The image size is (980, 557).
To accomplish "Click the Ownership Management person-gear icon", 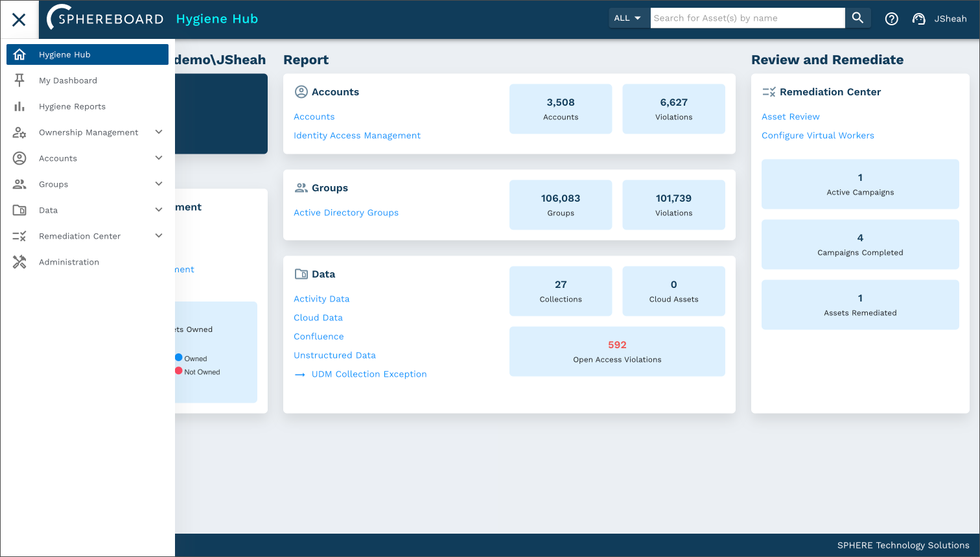I will pyautogui.click(x=19, y=132).
